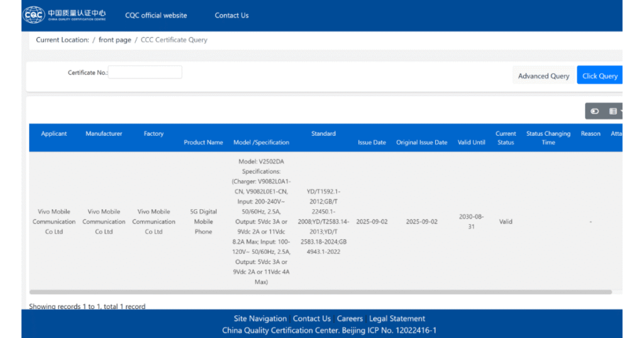644x338 pixels.
Task: Open Site Navigation footer link
Action: (x=260, y=319)
